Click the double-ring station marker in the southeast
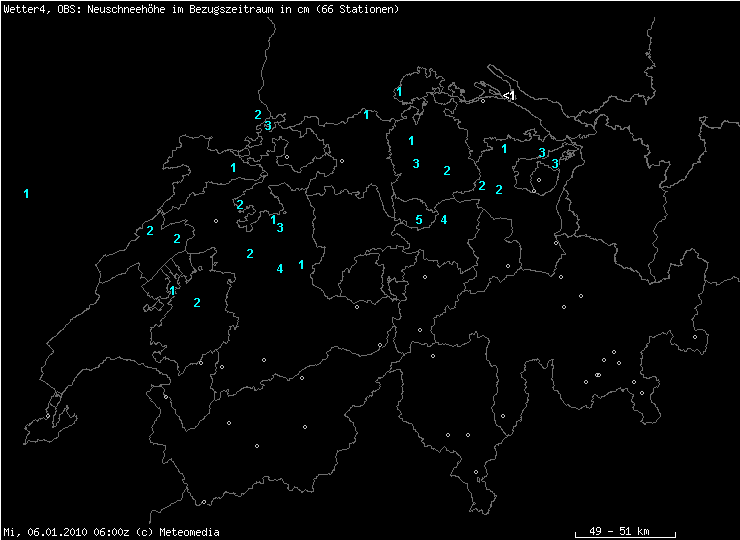 [597, 375]
